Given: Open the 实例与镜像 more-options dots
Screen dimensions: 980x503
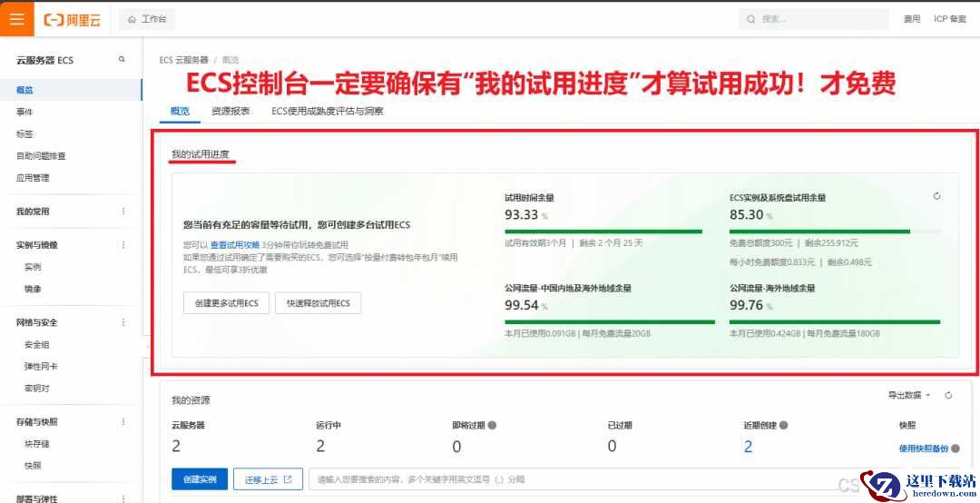Looking at the screenshot, I should pyautogui.click(x=123, y=244).
